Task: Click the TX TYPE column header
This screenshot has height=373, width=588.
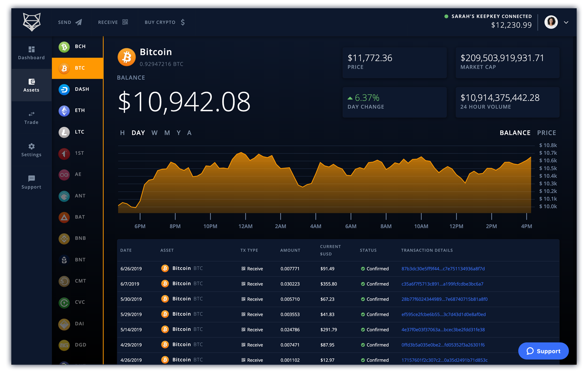Action: (x=249, y=251)
